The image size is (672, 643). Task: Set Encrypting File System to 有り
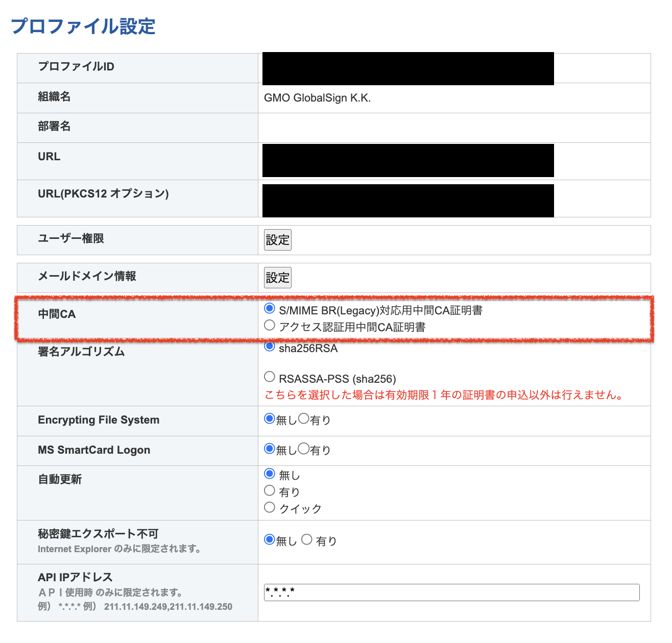pos(304,419)
